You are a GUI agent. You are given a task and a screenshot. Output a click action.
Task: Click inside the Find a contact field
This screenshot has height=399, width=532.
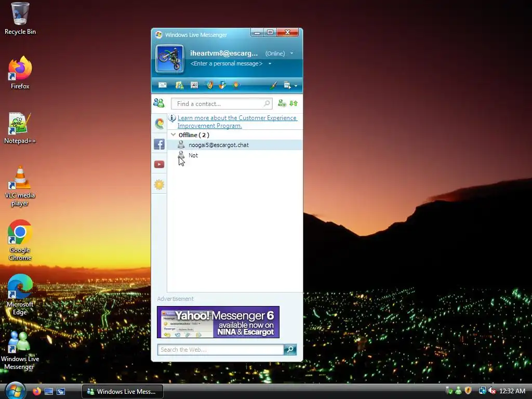point(221,103)
